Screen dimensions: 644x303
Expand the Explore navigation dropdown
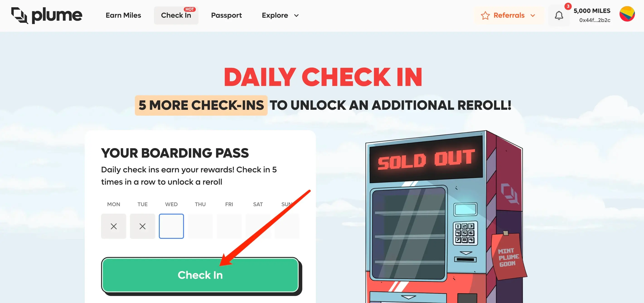[x=281, y=16]
